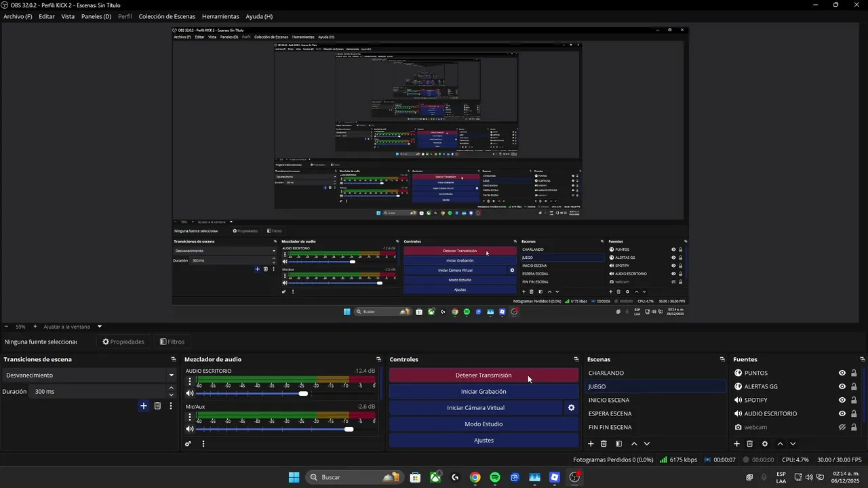The image size is (868, 488).
Task: Open the Ayuda menu
Action: click(259, 16)
